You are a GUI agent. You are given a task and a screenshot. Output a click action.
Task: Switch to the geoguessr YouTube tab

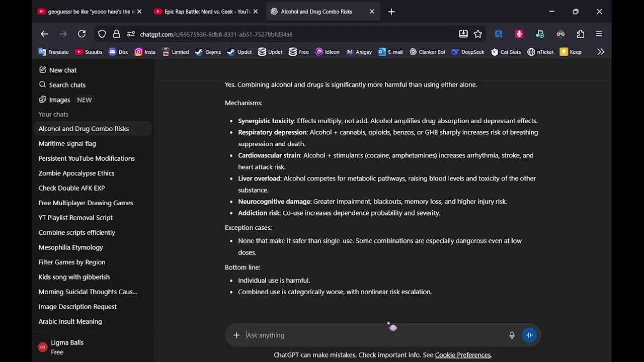[90, 12]
